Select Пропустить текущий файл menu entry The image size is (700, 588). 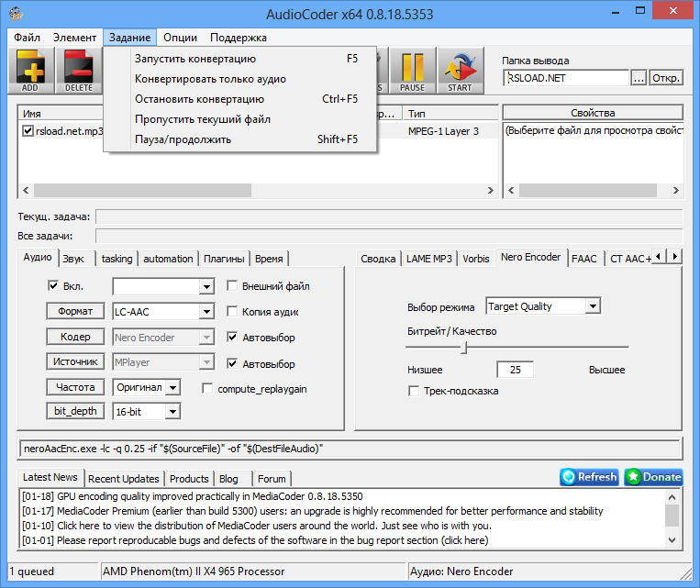pyautogui.click(x=240, y=119)
